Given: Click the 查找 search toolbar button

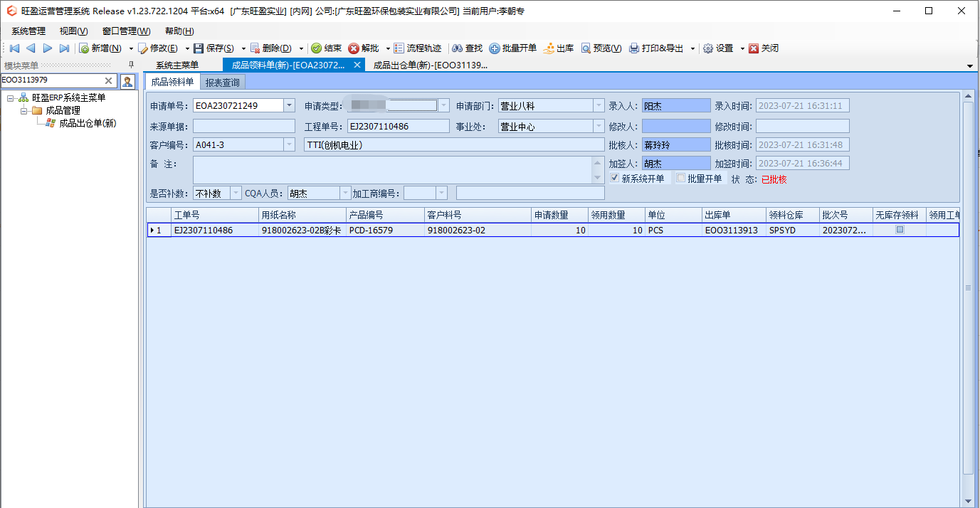Looking at the screenshot, I should 468,48.
